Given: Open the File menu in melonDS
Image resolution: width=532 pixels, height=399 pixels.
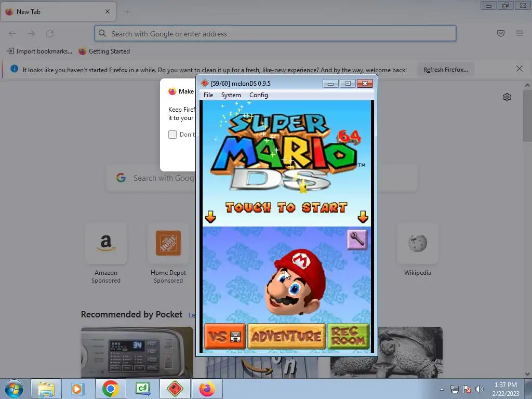Looking at the screenshot, I should coord(208,95).
